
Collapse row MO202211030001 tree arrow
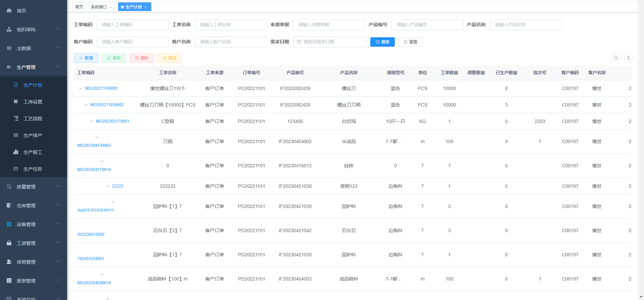pyautogui.click(x=80, y=88)
